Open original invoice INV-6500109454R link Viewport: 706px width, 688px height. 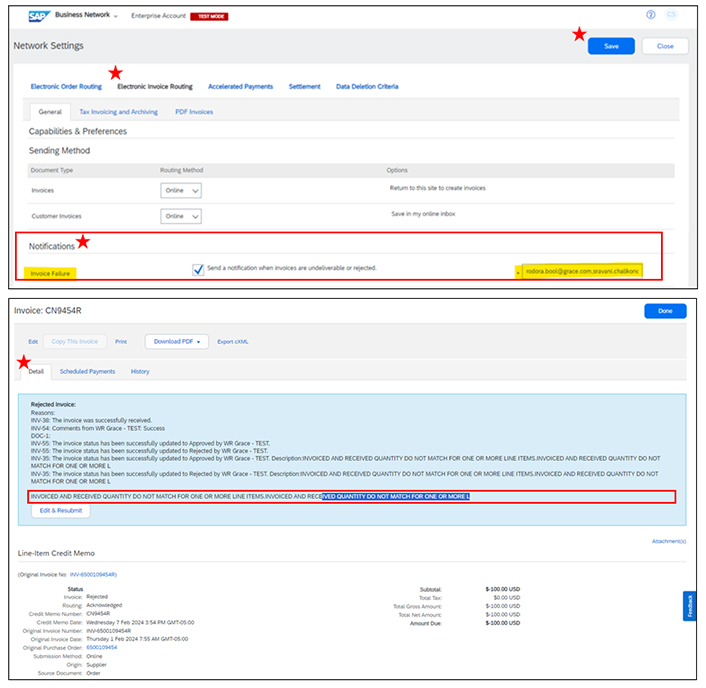coord(93,575)
